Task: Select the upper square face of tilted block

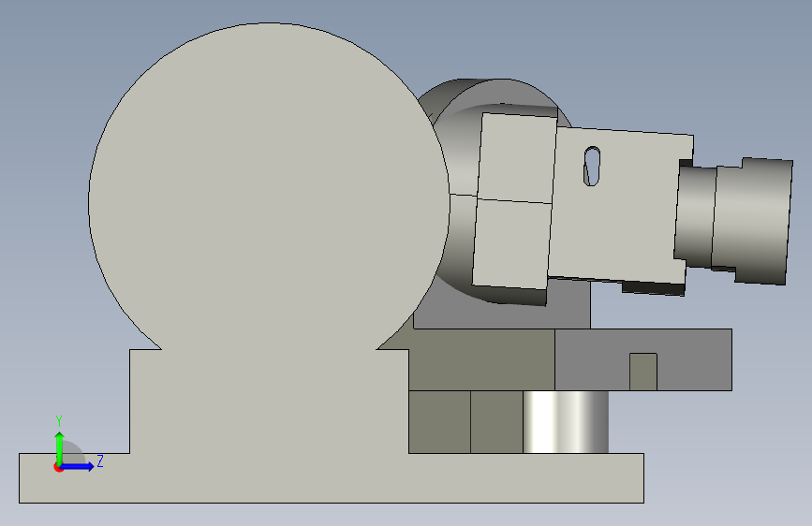Action: click(517, 157)
